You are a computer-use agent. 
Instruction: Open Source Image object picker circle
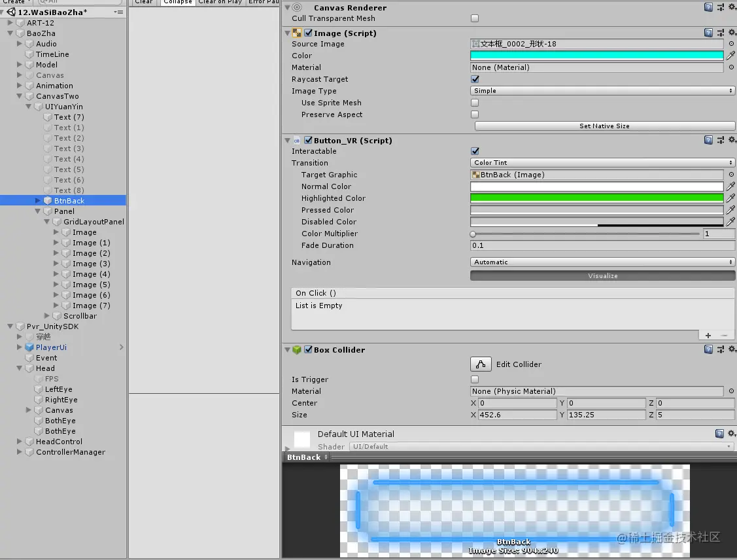pos(731,44)
